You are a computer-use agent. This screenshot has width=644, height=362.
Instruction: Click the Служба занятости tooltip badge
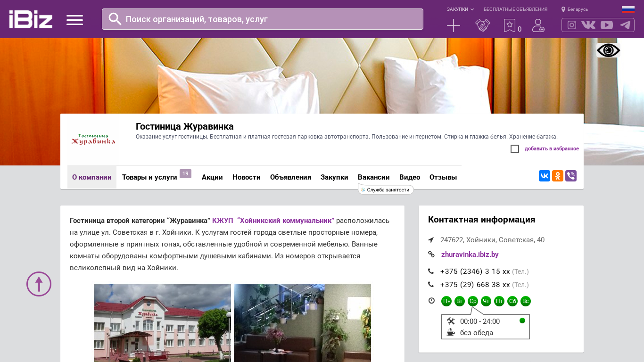[386, 189]
